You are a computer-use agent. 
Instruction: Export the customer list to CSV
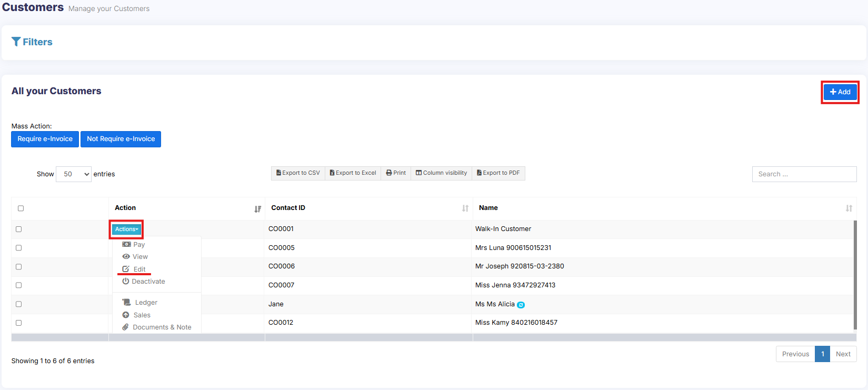pyautogui.click(x=298, y=173)
